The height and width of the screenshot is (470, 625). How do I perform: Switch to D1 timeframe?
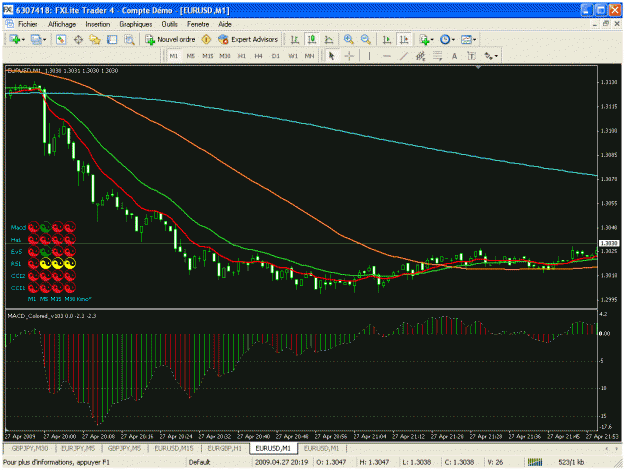[x=275, y=56]
